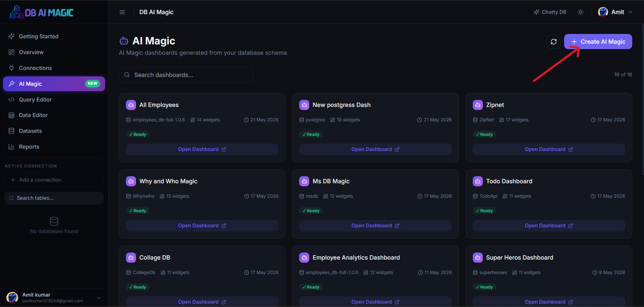Click Ready status on All Employees

point(138,134)
